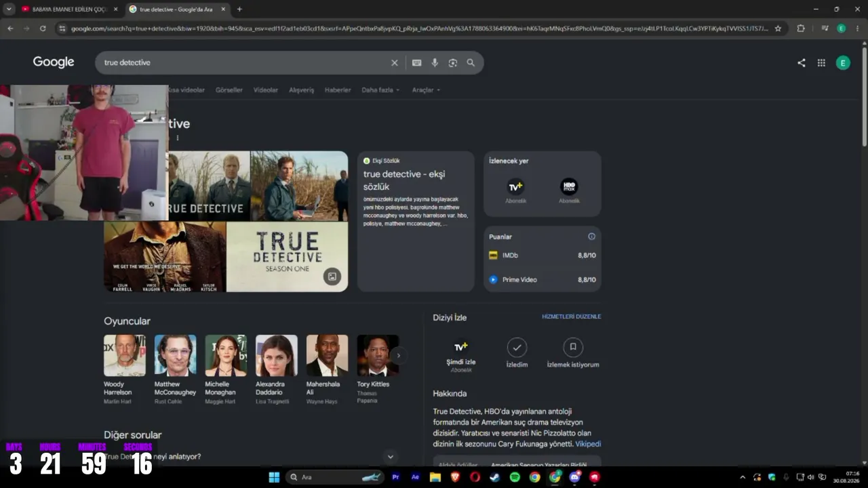Share the search results page

(802, 63)
